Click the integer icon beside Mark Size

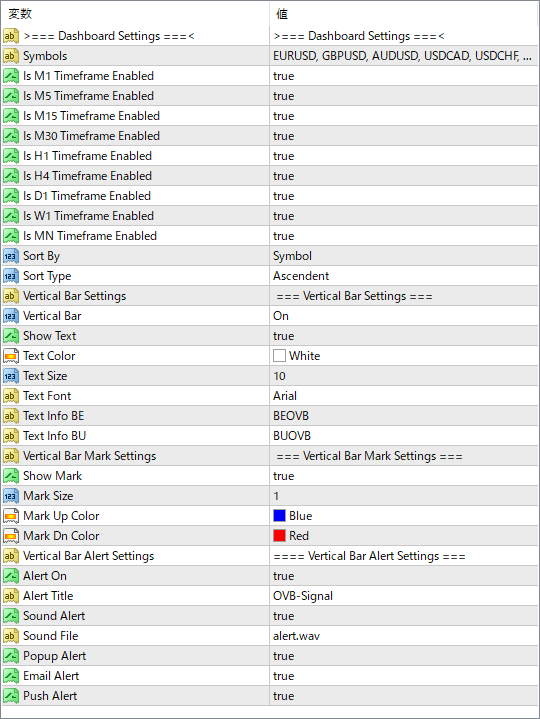11,496
